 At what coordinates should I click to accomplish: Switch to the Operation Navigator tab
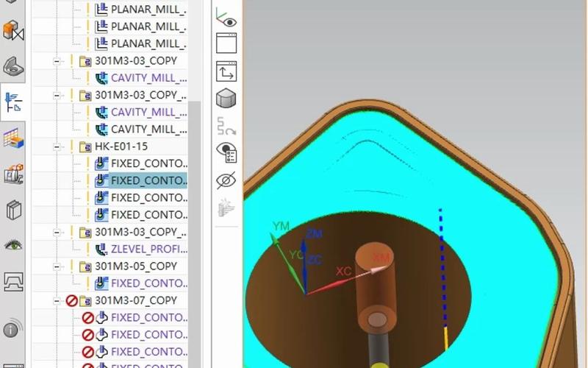(x=13, y=102)
